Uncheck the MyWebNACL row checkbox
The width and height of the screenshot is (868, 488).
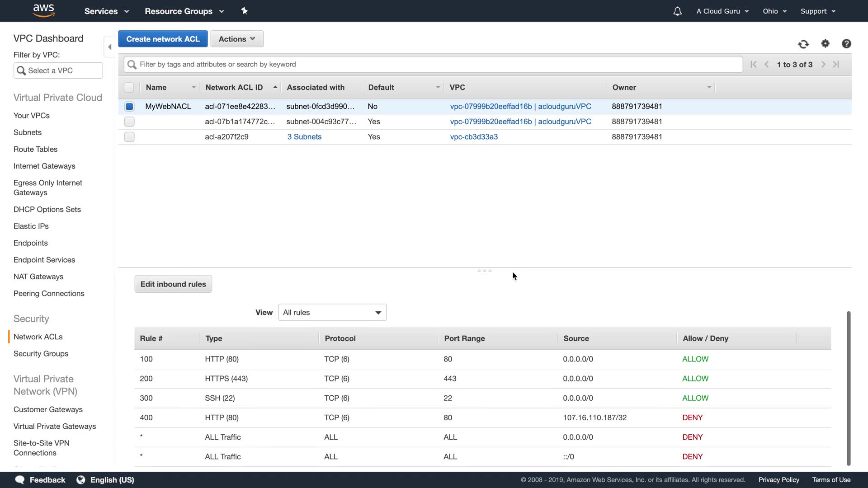[x=129, y=107]
